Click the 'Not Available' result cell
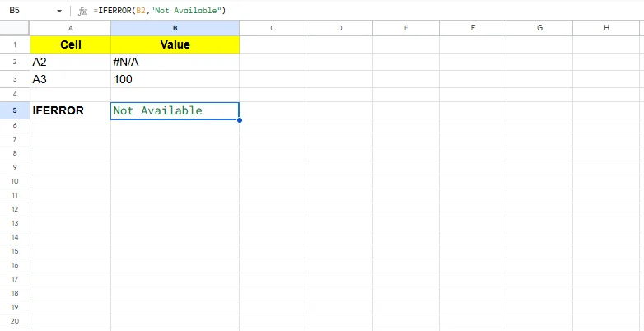Image resolution: width=644 pixels, height=331 pixels. click(x=175, y=110)
